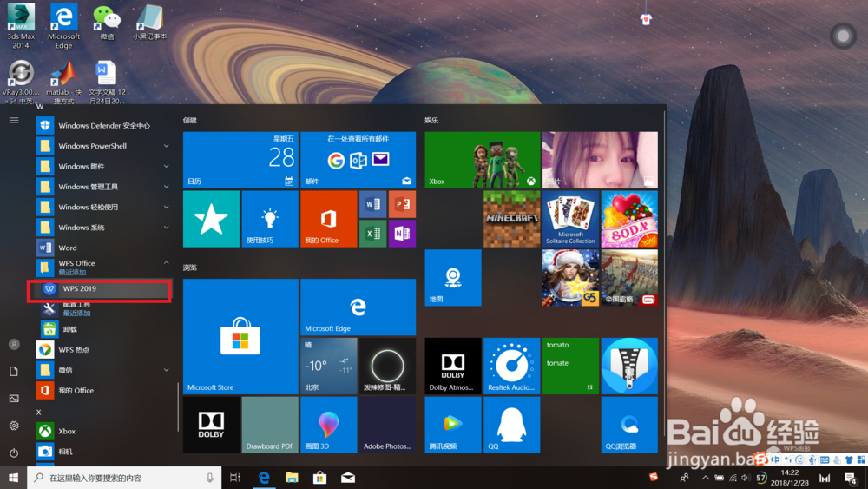Viewport: 868px width, 489px height.
Task: Open the Action Center notifications
Action: [x=851, y=478]
